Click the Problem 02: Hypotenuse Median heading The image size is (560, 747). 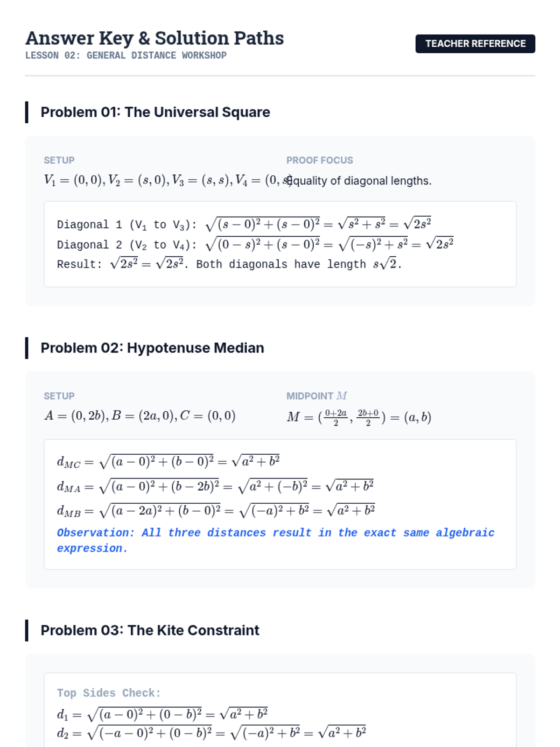coord(152,348)
